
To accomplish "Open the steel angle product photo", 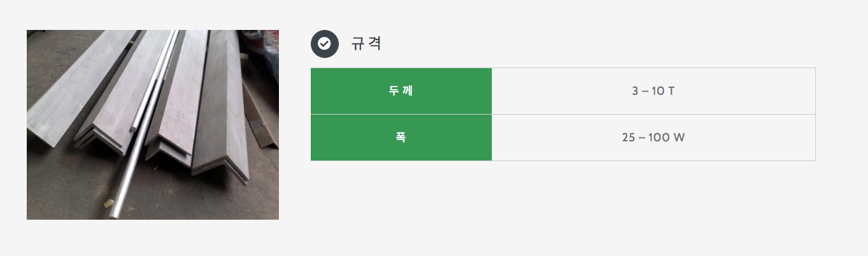I will coord(153,125).
